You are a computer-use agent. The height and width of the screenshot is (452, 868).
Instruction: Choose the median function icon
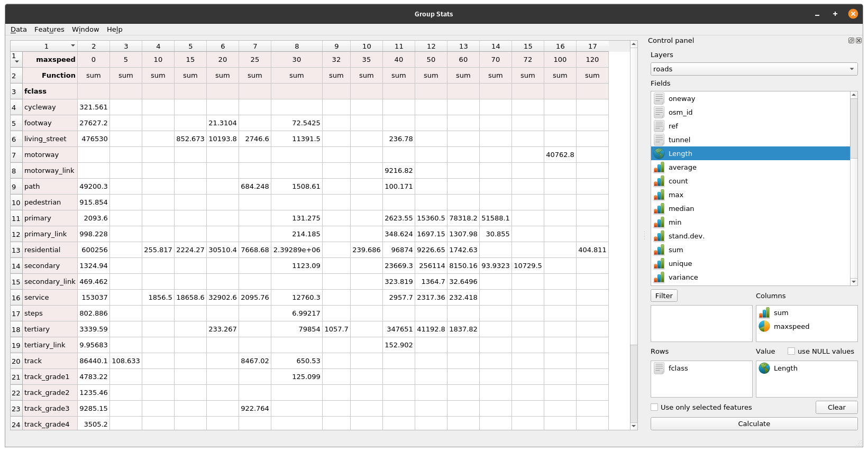tap(659, 208)
